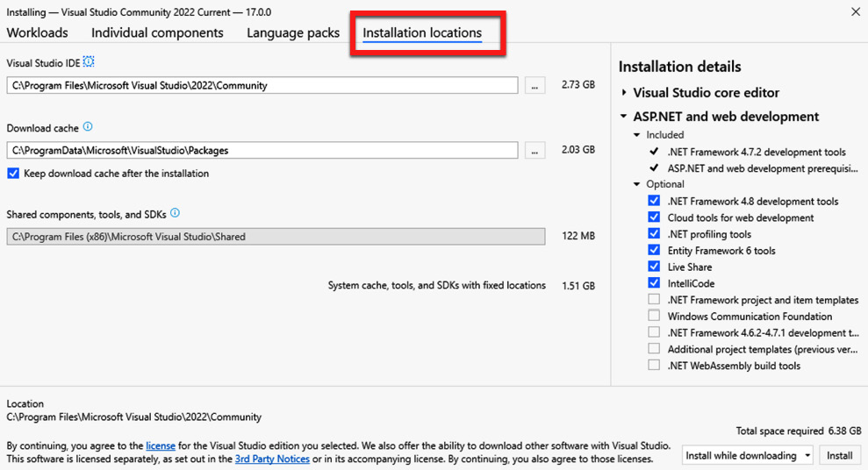The image size is (868, 470).
Task: Click the Install button
Action: [839, 456]
